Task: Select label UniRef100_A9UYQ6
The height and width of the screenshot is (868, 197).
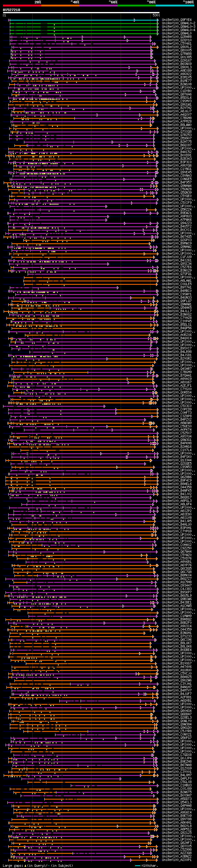Action: pos(177,166)
